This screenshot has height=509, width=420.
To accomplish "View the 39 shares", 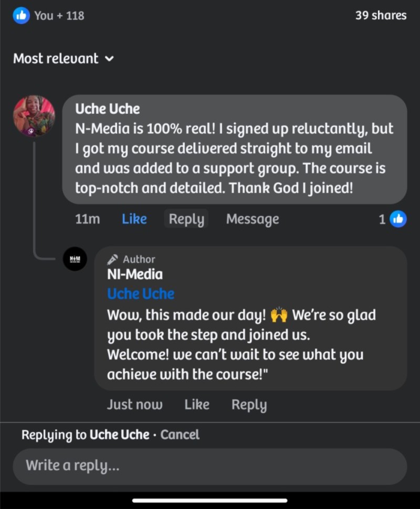I will click(381, 15).
